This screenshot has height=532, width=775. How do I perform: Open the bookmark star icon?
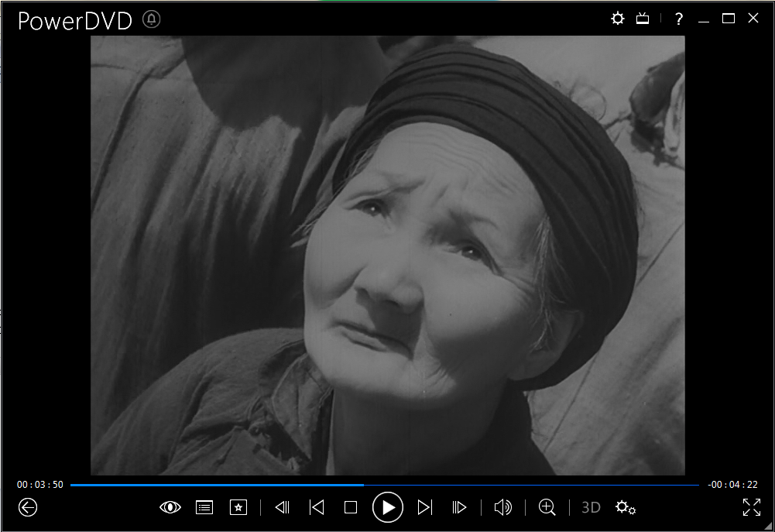(x=238, y=507)
